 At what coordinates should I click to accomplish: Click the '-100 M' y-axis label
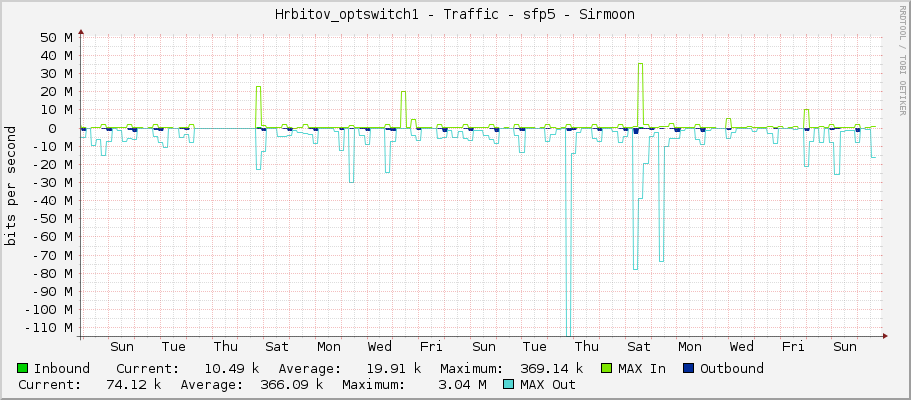(x=49, y=310)
